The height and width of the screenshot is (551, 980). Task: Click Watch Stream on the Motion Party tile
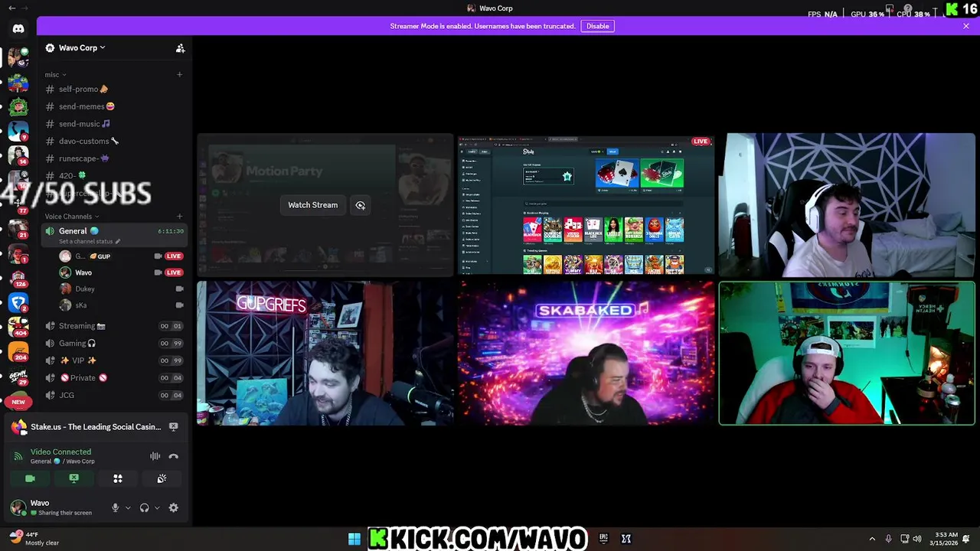(x=312, y=205)
